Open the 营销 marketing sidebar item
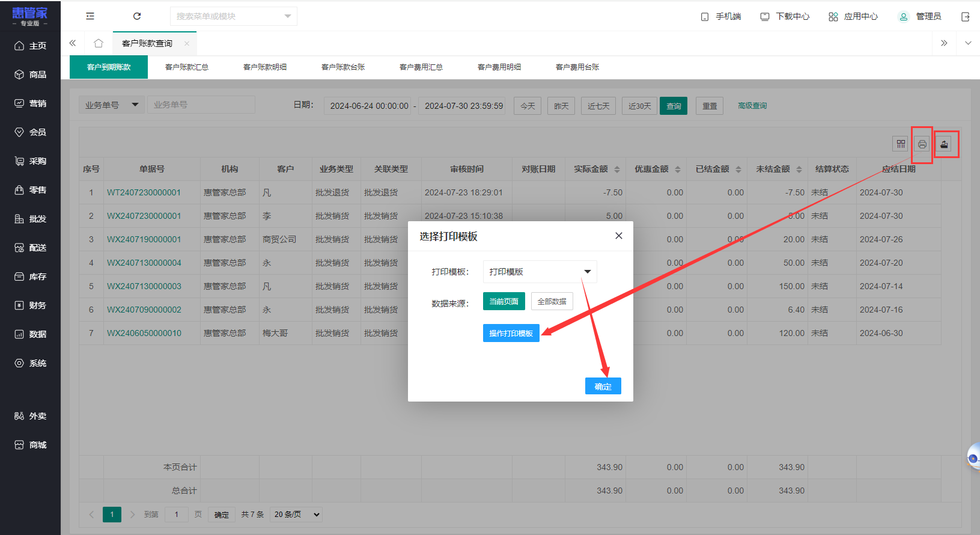 point(30,103)
